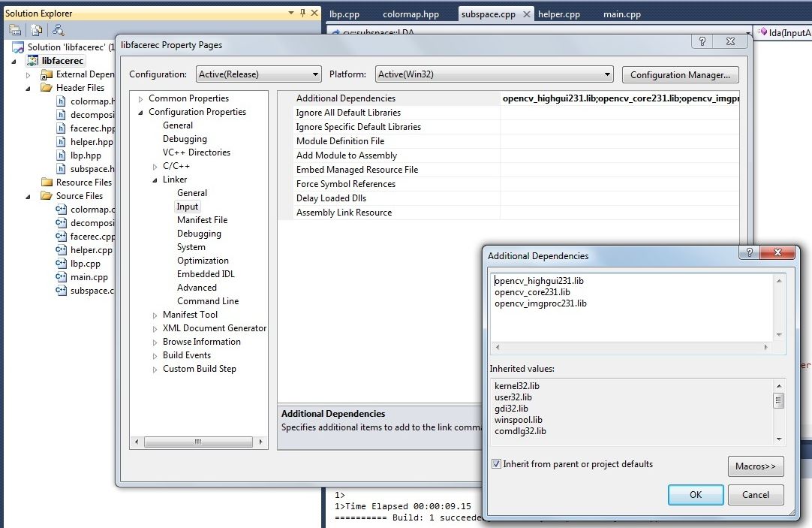Switch to the lbp.cpp editor tab
Image resolution: width=812 pixels, height=528 pixels.
[344, 14]
